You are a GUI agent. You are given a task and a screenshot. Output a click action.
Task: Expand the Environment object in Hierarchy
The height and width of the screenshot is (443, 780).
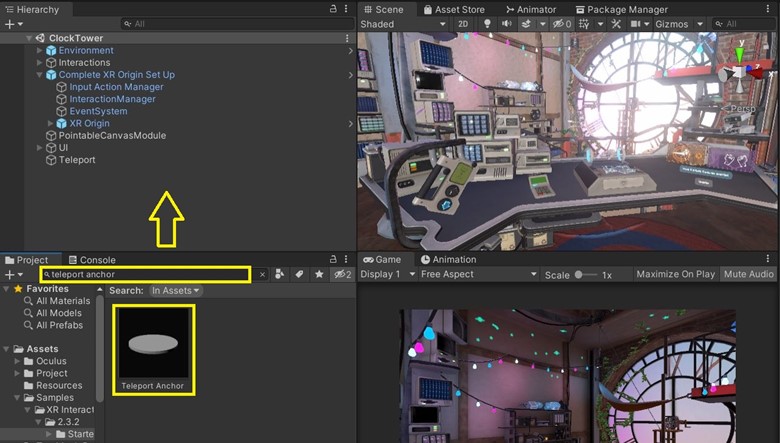coord(39,50)
